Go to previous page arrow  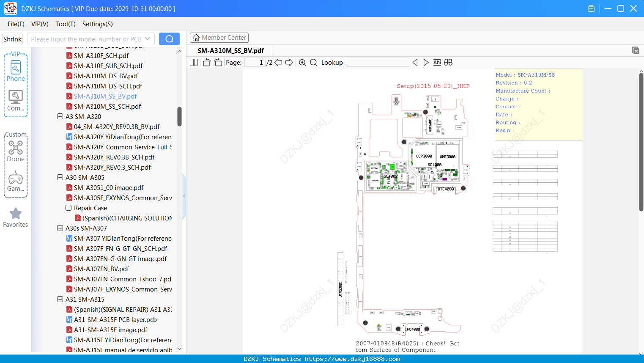click(x=278, y=63)
